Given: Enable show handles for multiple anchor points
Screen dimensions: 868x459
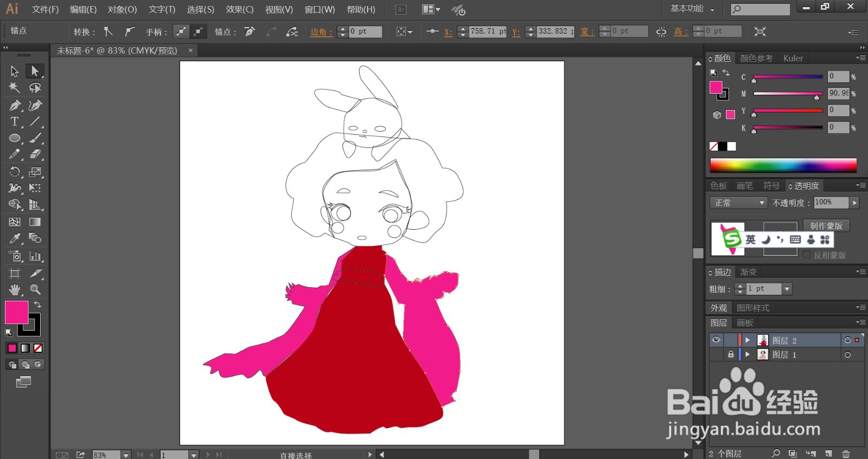Looking at the screenshot, I should coord(181,31).
